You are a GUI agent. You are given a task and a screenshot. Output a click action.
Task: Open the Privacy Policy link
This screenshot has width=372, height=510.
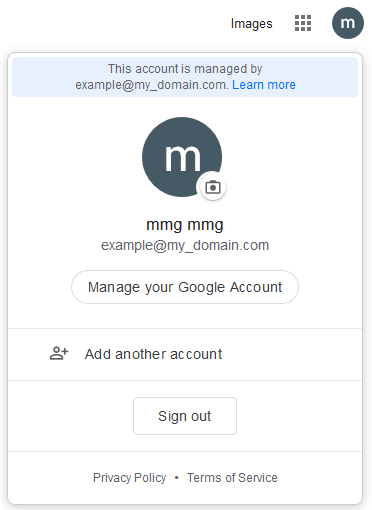[x=130, y=478]
